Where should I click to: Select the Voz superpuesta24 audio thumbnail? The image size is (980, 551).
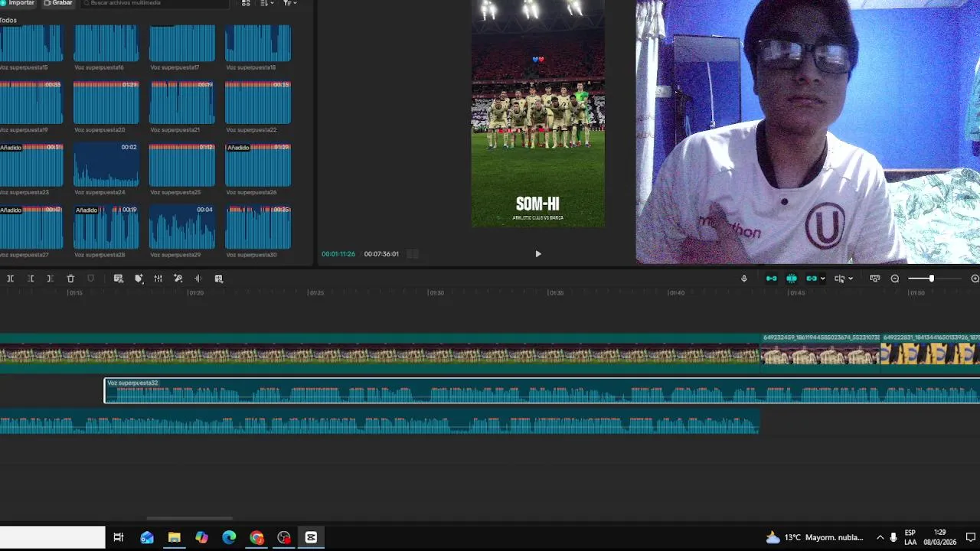click(106, 165)
